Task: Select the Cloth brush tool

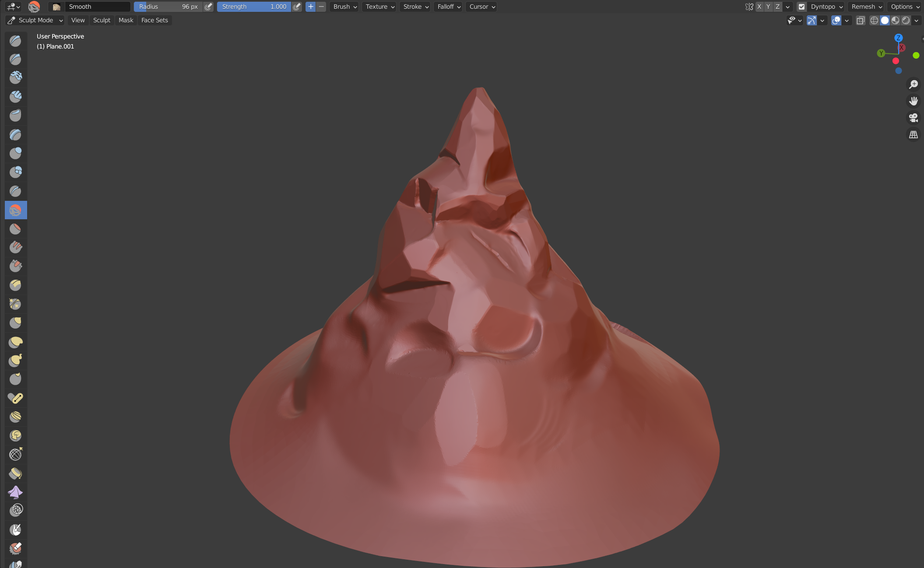Action: [15, 492]
